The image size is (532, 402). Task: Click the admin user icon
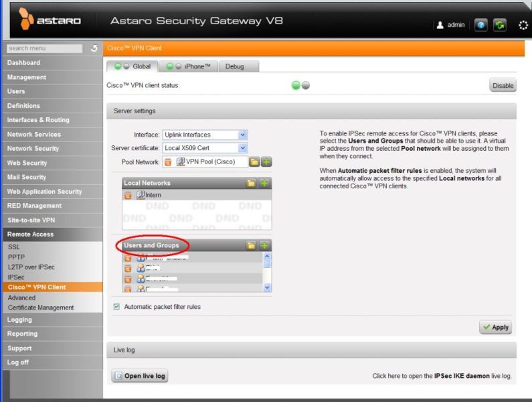pyautogui.click(x=440, y=25)
